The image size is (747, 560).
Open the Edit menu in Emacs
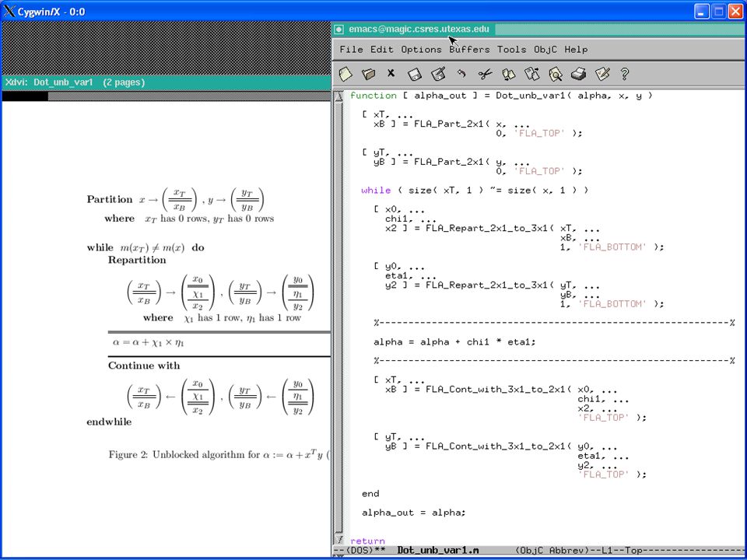point(381,49)
